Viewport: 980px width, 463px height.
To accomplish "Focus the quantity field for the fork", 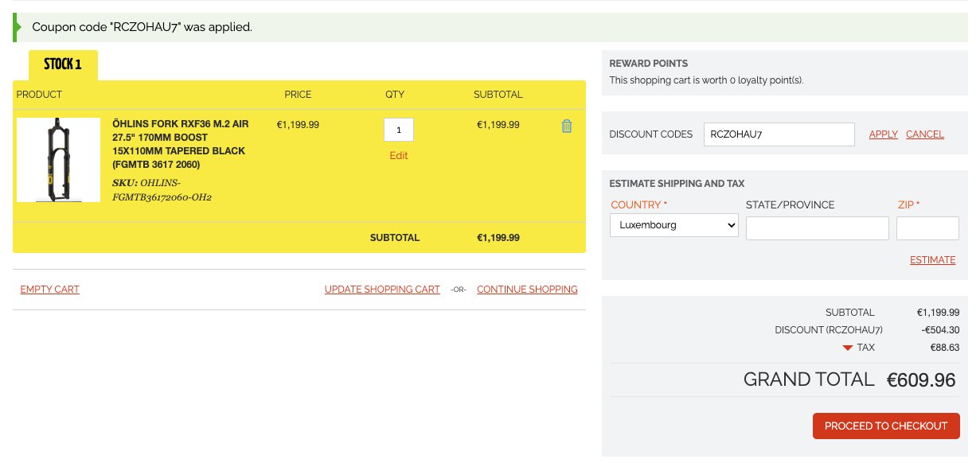I will tap(398, 130).
